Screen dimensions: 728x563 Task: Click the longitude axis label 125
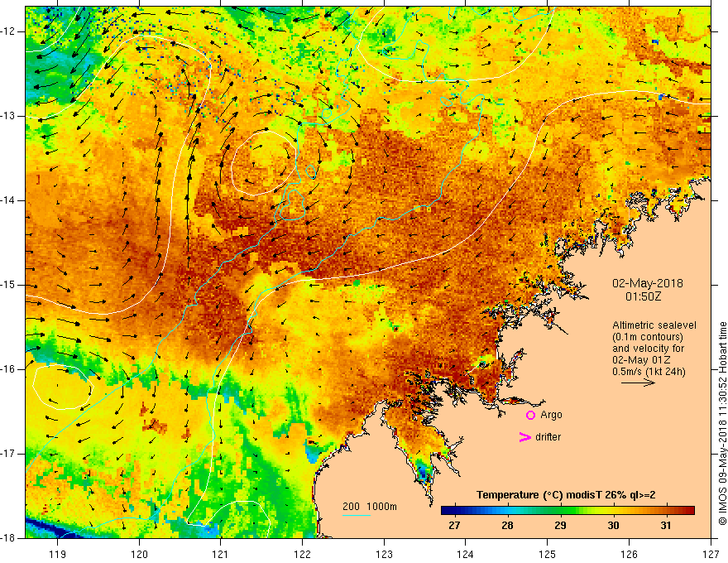point(548,554)
